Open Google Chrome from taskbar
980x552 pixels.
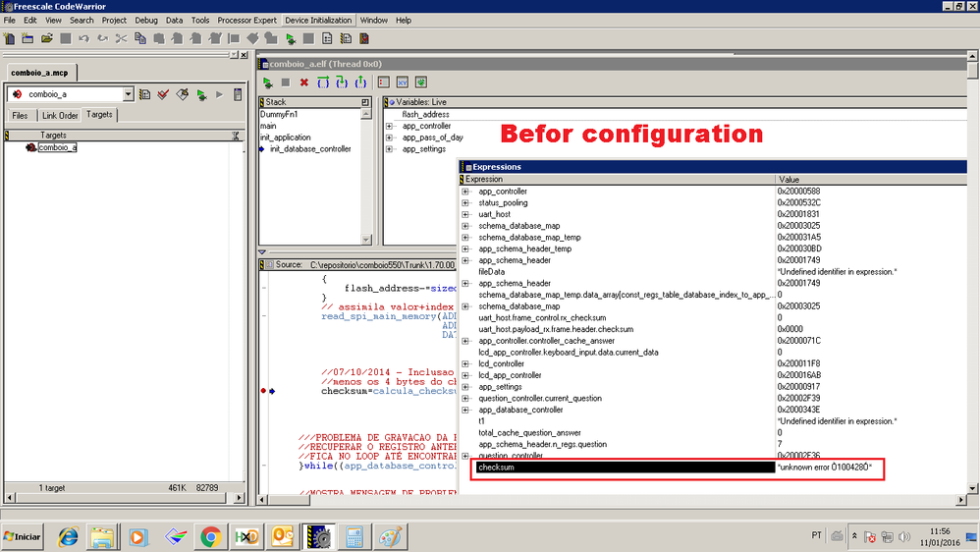pos(210,537)
